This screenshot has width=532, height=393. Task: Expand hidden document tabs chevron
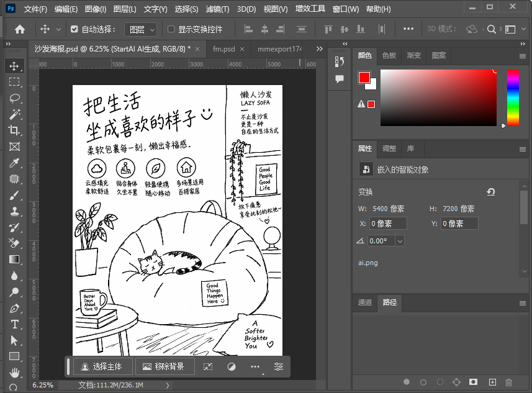pyautogui.click(x=319, y=49)
